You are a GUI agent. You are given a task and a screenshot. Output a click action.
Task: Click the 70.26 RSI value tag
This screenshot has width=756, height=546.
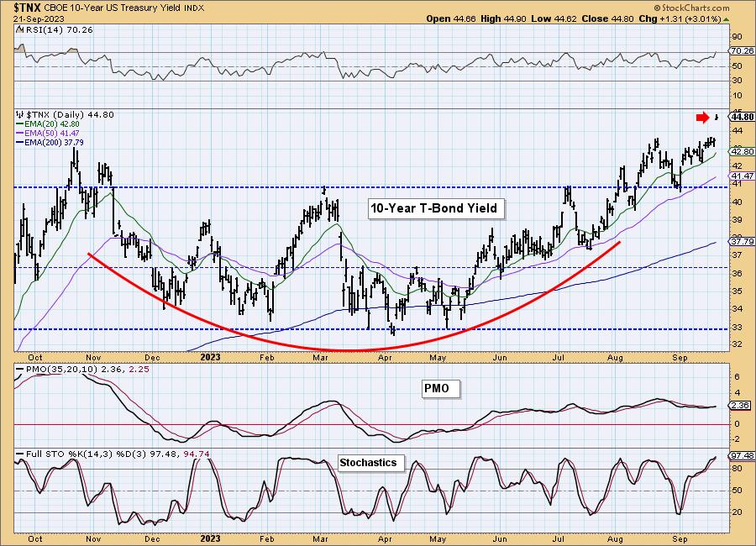[742, 50]
